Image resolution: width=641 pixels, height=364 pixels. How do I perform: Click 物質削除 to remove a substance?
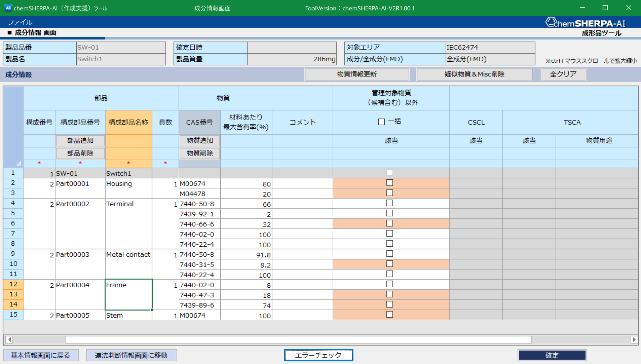(x=199, y=153)
